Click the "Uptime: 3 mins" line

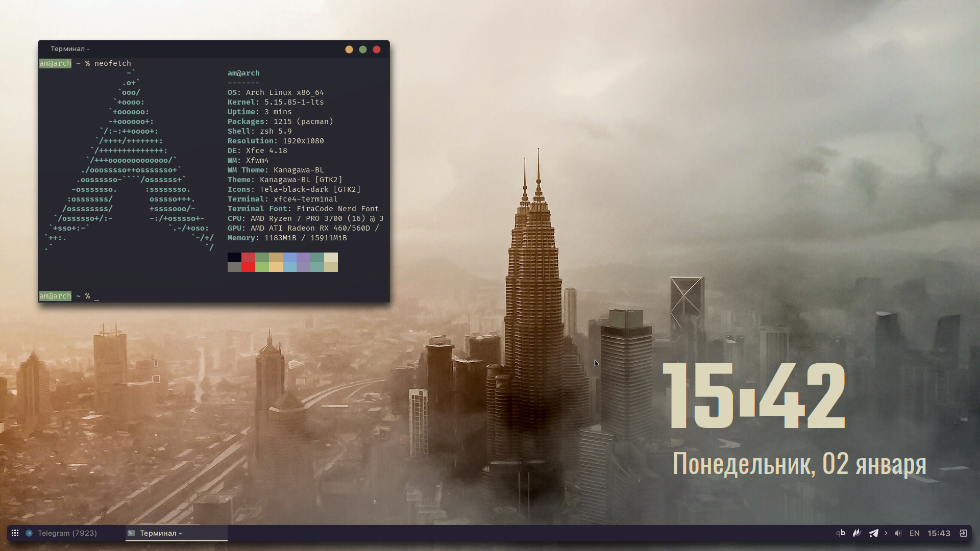(260, 112)
